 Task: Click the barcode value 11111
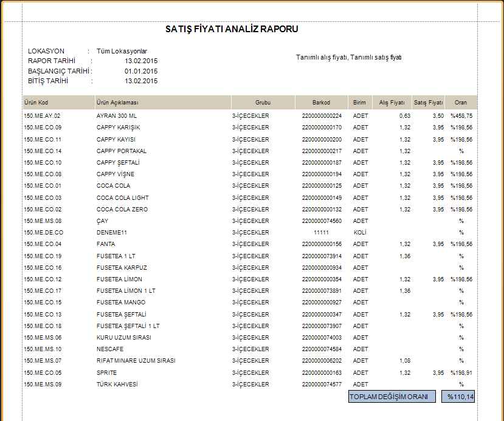[321, 233]
